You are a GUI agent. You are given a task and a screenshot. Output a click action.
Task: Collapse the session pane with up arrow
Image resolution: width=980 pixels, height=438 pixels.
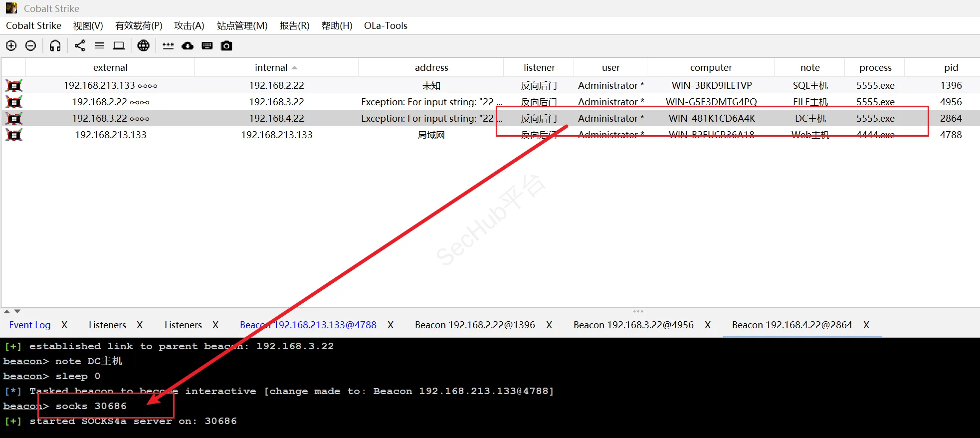point(7,311)
